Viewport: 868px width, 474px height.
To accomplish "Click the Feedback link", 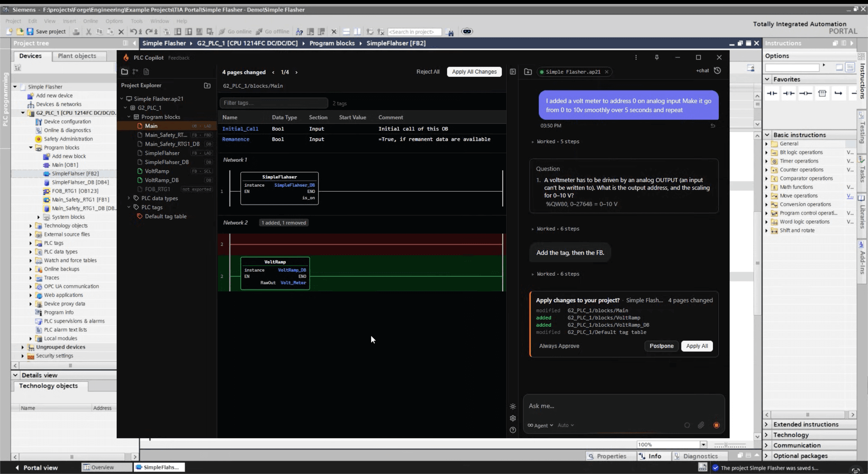I will [x=179, y=58].
